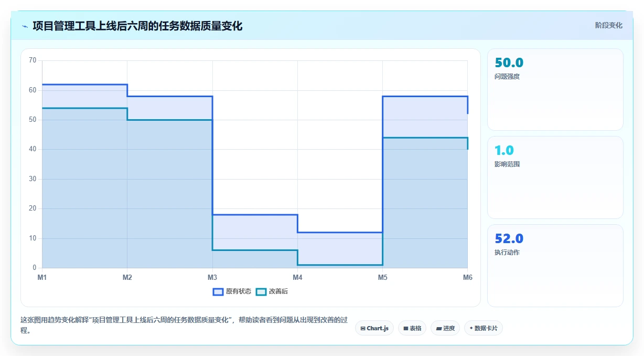Click the 50.0 value in 问题强度 card

click(509, 62)
